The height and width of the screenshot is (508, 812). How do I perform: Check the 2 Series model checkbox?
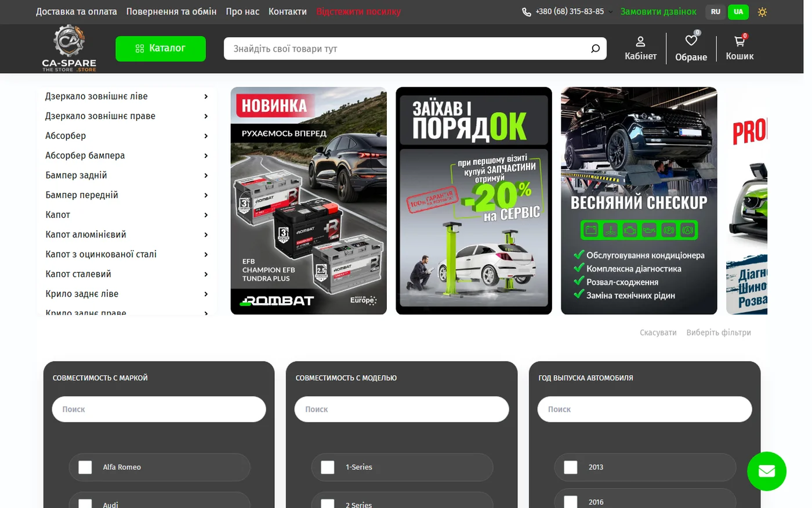(x=328, y=504)
